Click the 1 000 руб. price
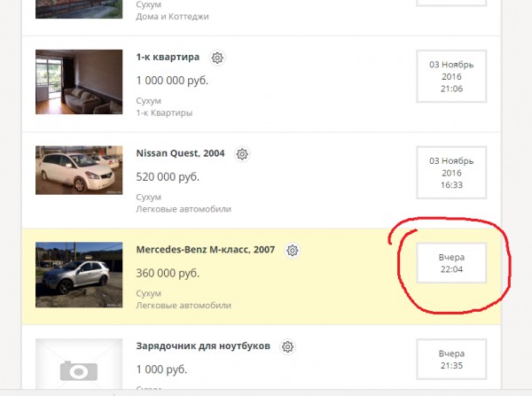 [161, 369]
